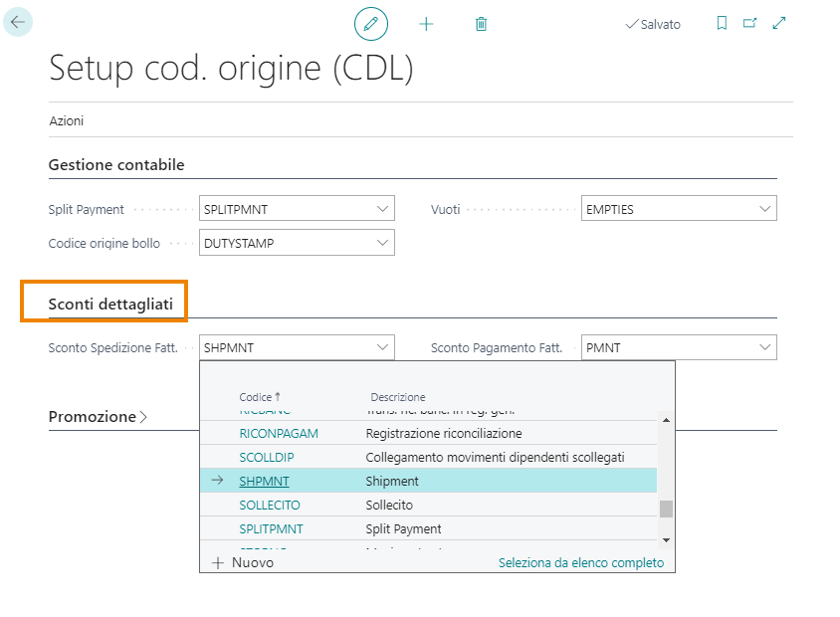The width and height of the screenshot is (840, 617).
Task: Expand page to full screen icon
Action: tap(778, 24)
